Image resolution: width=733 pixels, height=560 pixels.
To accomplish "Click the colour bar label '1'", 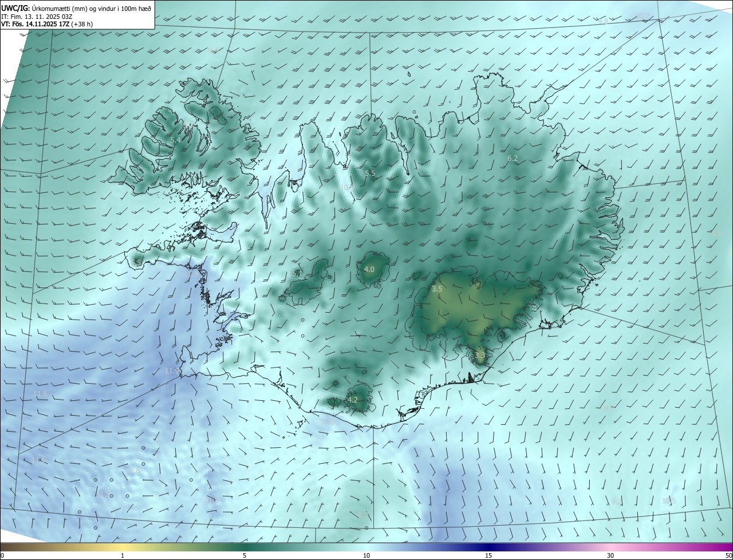I will 123,556.
